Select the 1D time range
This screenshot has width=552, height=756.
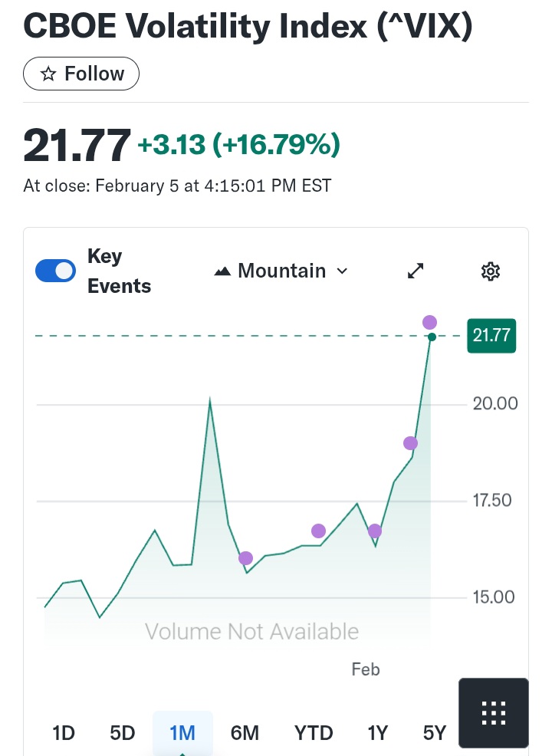click(64, 733)
